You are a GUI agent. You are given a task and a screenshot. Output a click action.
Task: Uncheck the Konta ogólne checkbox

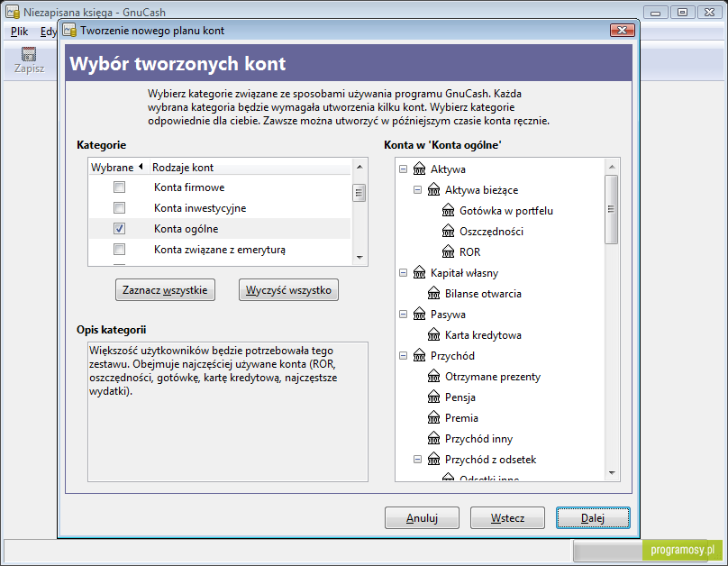click(x=119, y=228)
